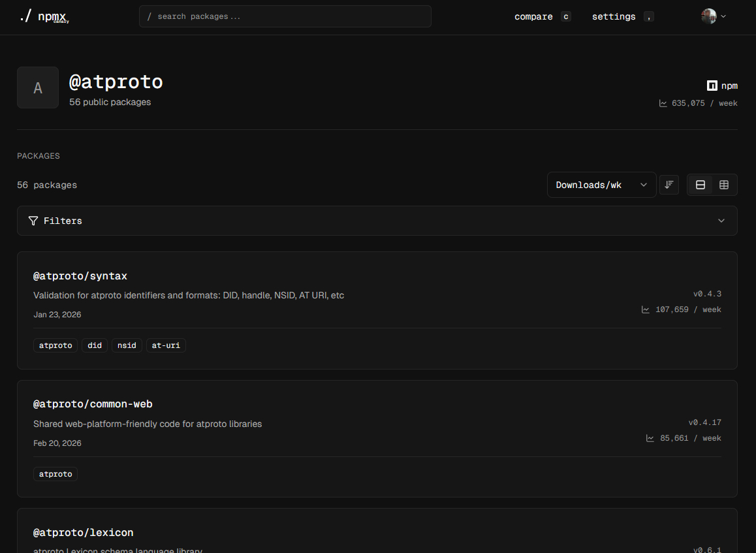Image resolution: width=756 pixels, height=553 pixels.
Task: Switch to table view layout
Action: click(x=723, y=185)
